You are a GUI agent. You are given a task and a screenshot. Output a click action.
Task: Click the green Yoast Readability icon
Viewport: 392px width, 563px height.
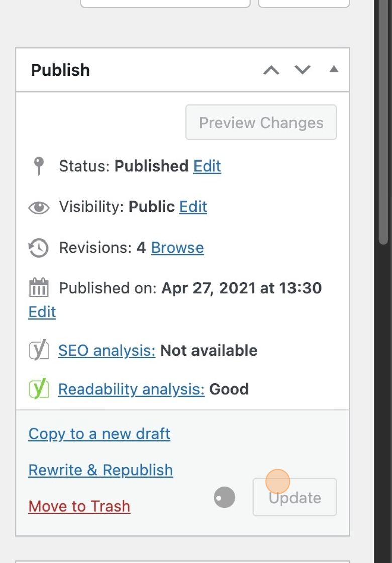point(39,389)
